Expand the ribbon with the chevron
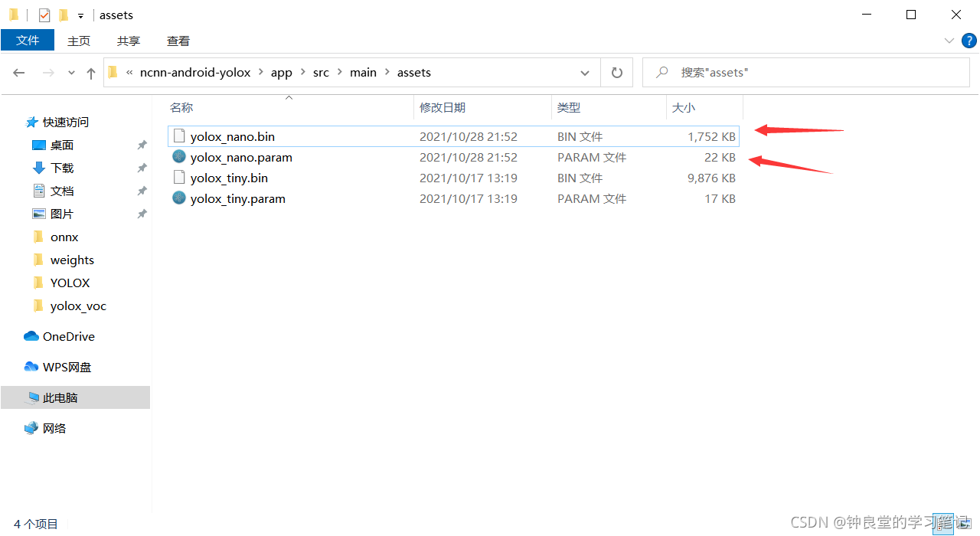 [949, 41]
